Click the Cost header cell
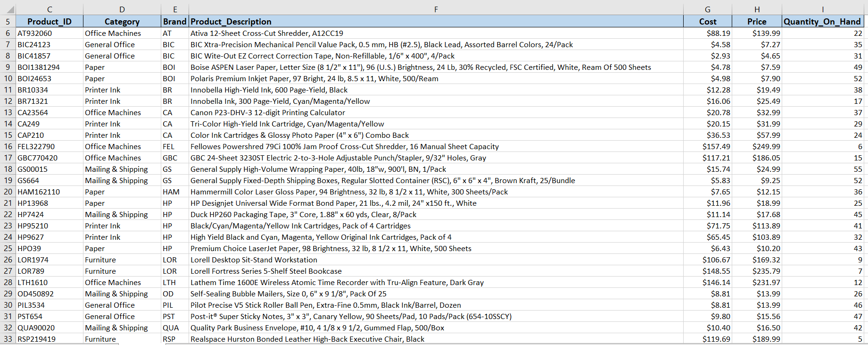The width and height of the screenshot is (868, 345). click(x=708, y=21)
